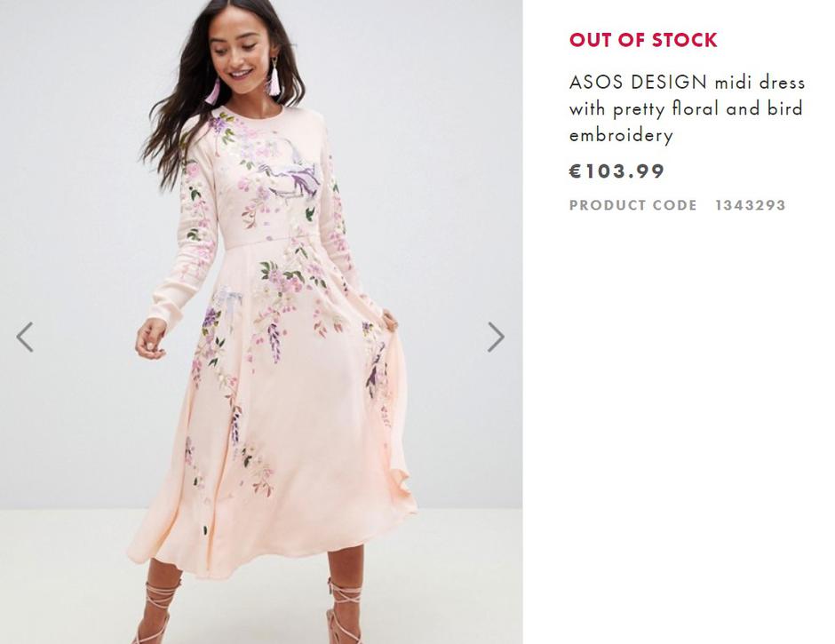Select the OUT OF STOCK label
835x644 pixels.
pos(644,39)
